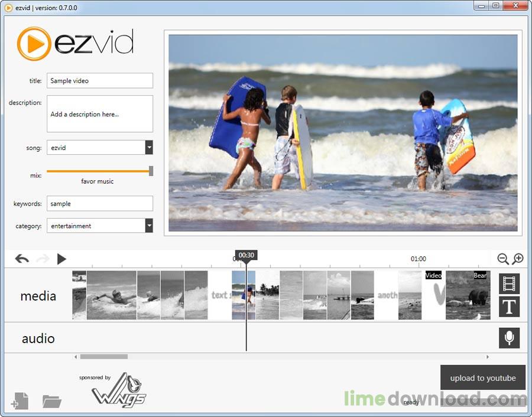Open project with folder icon

(52, 402)
